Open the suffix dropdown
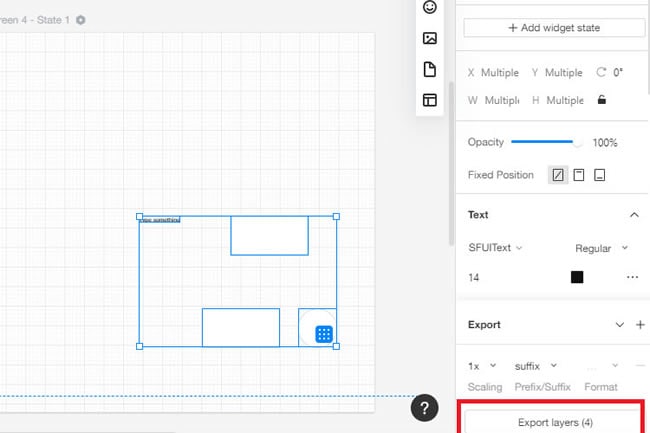Image resolution: width=650 pixels, height=433 pixels. [x=536, y=366]
